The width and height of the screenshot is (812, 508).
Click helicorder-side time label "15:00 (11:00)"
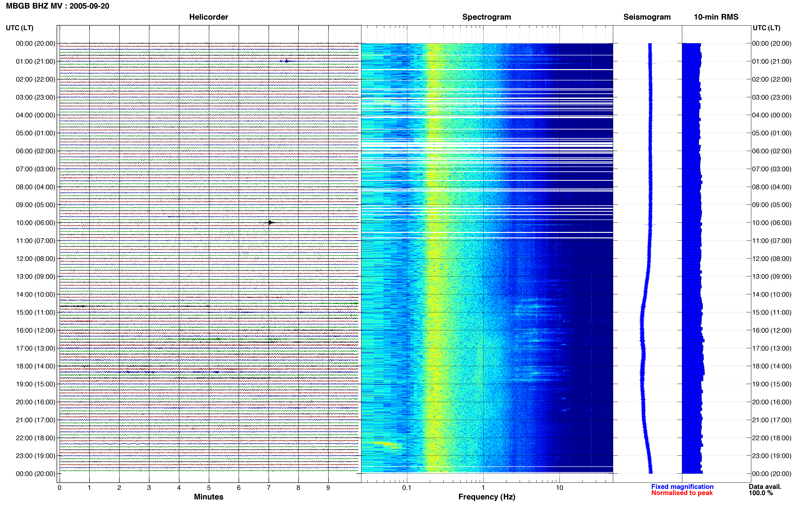click(36, 313)
